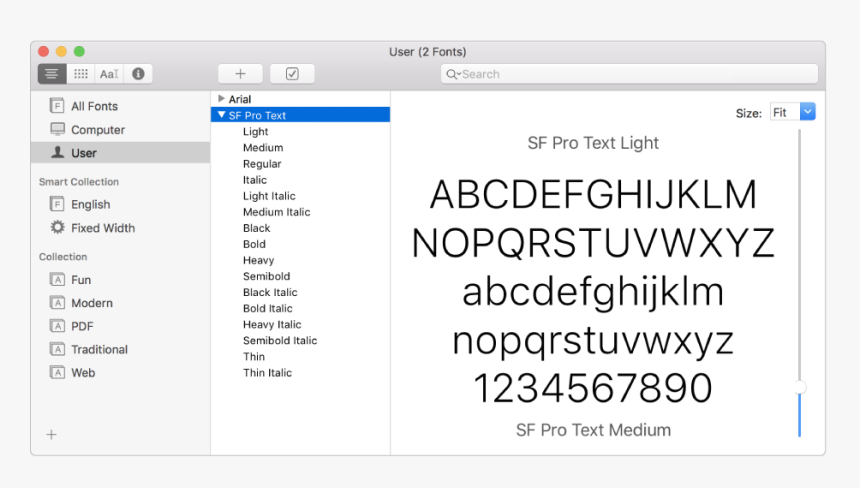Minimize window with yellow button
This screenshot has width=860, height=488.
[61, 52]
